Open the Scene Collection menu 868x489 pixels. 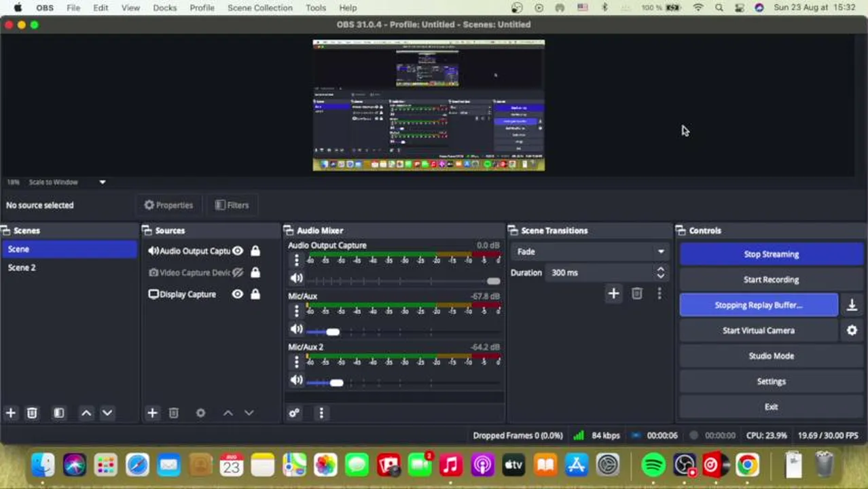tap(260, 7)
